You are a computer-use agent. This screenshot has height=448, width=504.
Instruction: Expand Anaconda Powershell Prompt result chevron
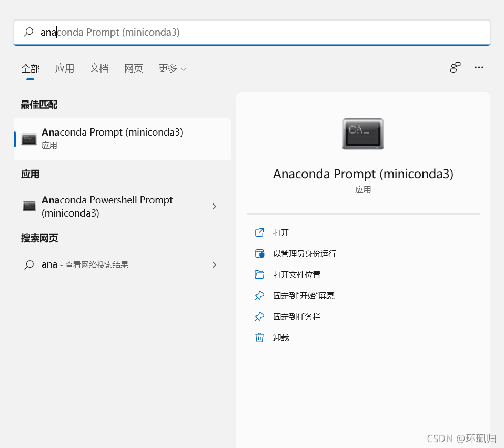214,207
